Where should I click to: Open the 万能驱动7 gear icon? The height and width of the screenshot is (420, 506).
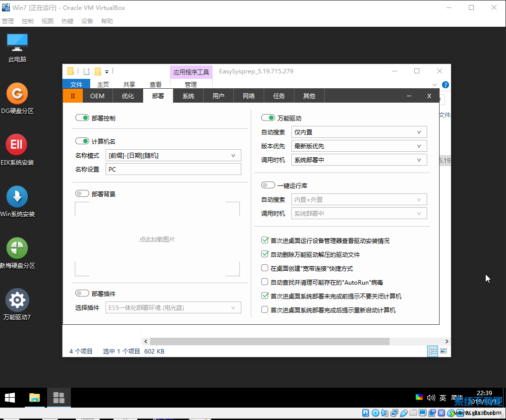click(17, 300)
